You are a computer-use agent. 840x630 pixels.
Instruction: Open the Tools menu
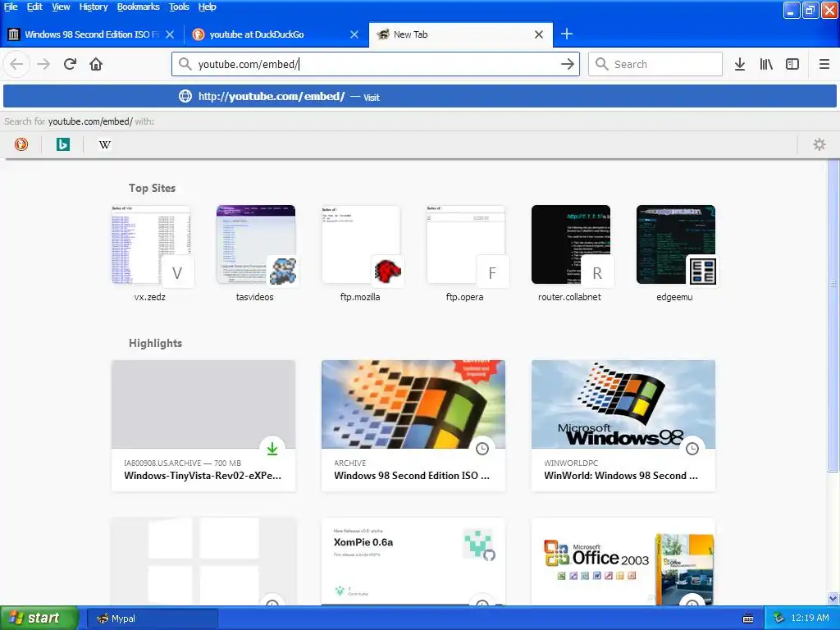pos(179,7)
